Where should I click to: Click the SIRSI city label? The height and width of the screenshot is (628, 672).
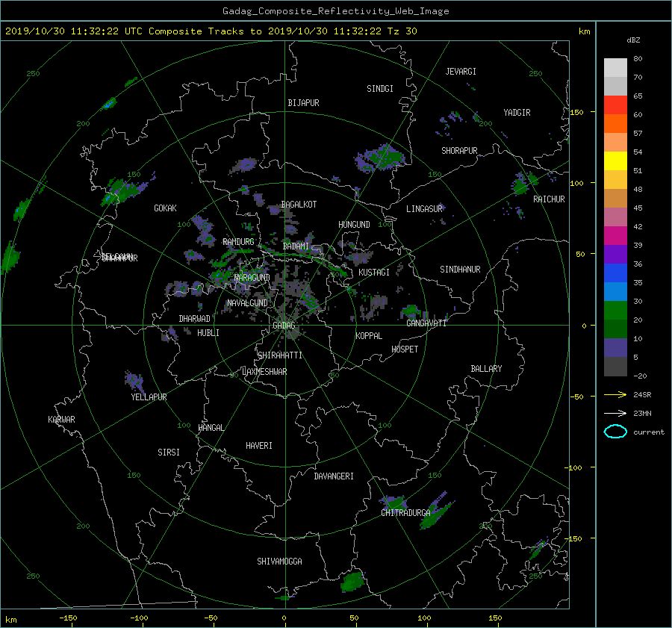click(169, 453)
